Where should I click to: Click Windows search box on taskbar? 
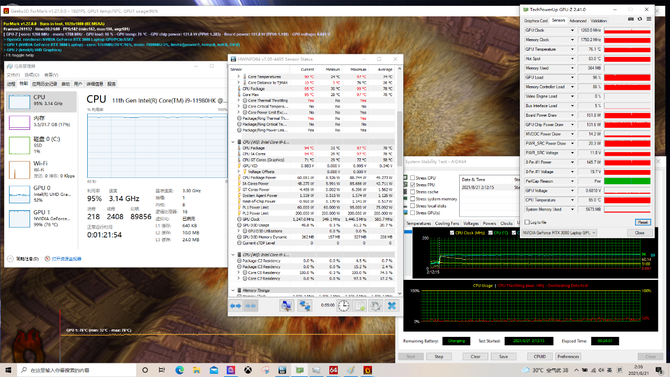click(x=77, y=370)
